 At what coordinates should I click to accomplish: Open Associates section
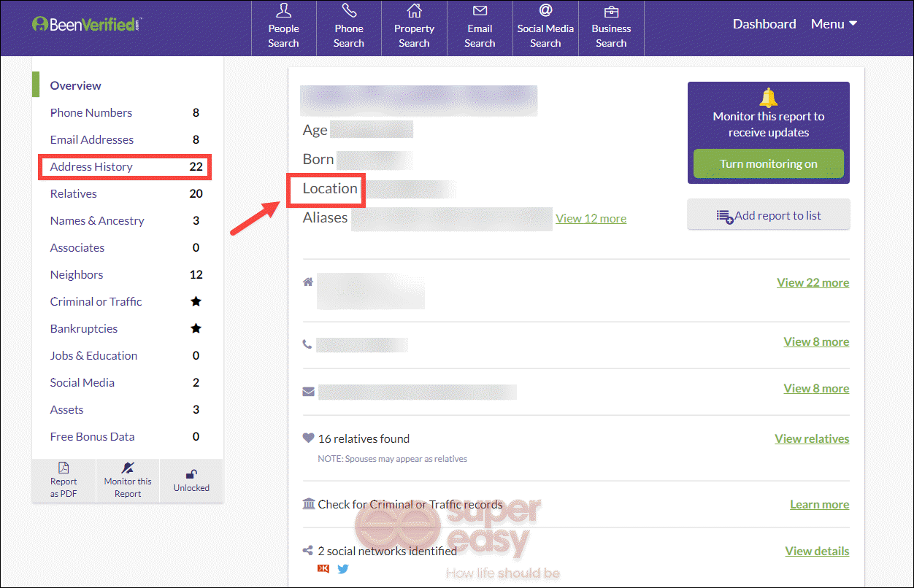(x=77, y=247)
